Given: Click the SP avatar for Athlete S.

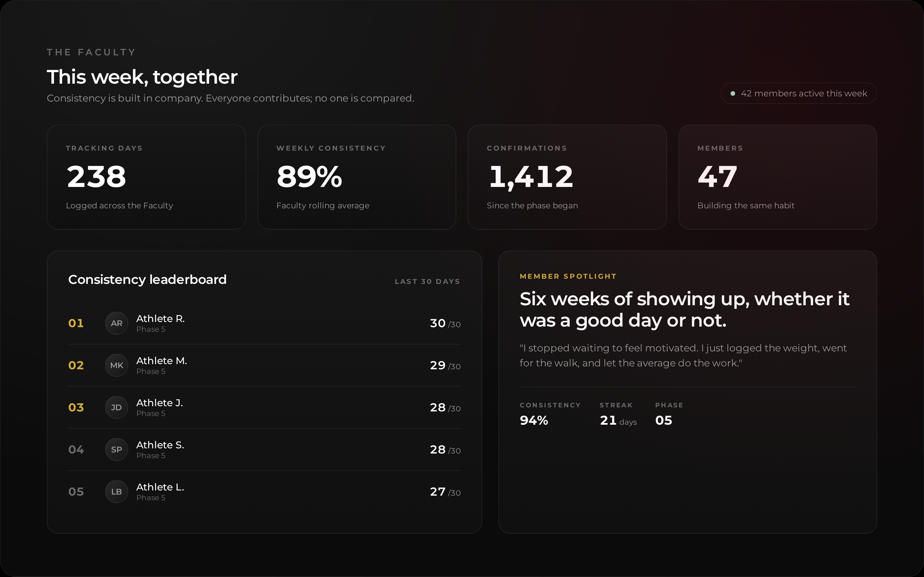Looking at the screenshot, I should 116,449.
